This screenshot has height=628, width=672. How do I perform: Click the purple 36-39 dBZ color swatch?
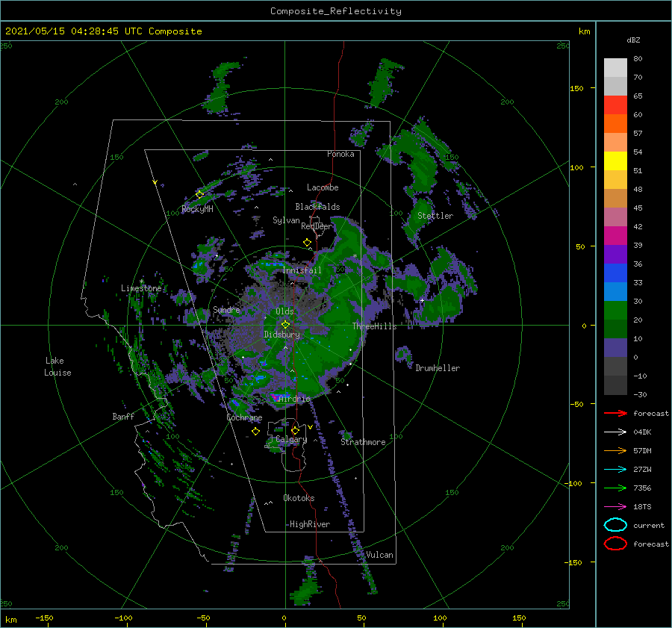[x=615, y=255]
